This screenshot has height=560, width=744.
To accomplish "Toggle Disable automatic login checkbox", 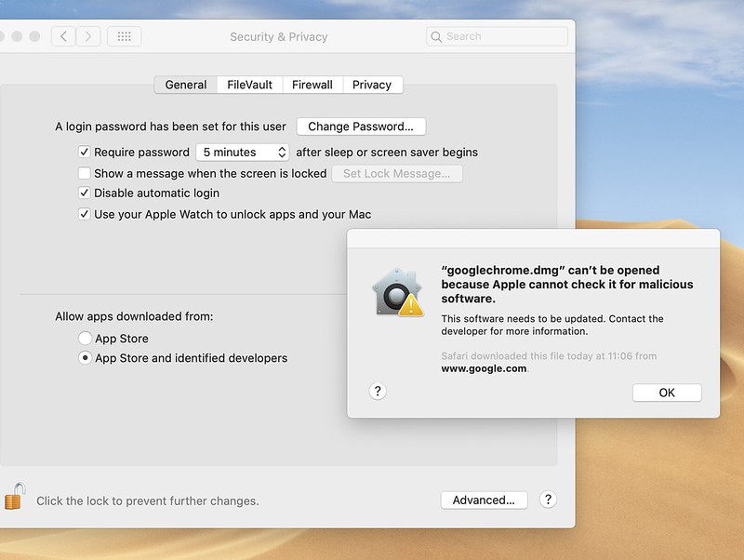I will coord(84,193).
